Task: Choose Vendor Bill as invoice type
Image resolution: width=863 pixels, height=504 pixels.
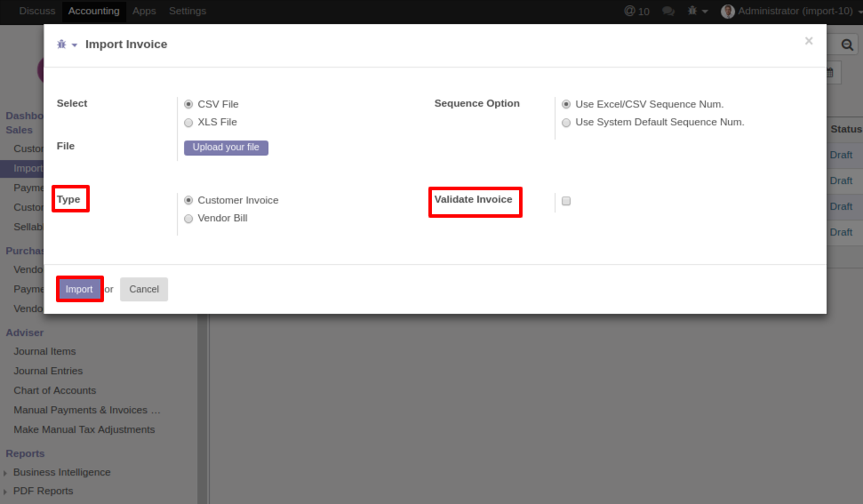Action: (x=188, y=219)
